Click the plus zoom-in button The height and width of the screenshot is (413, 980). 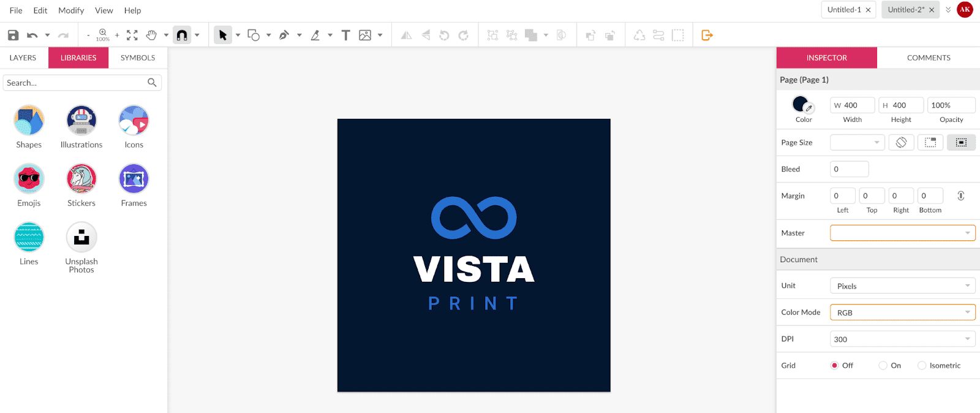pos(117,36)
